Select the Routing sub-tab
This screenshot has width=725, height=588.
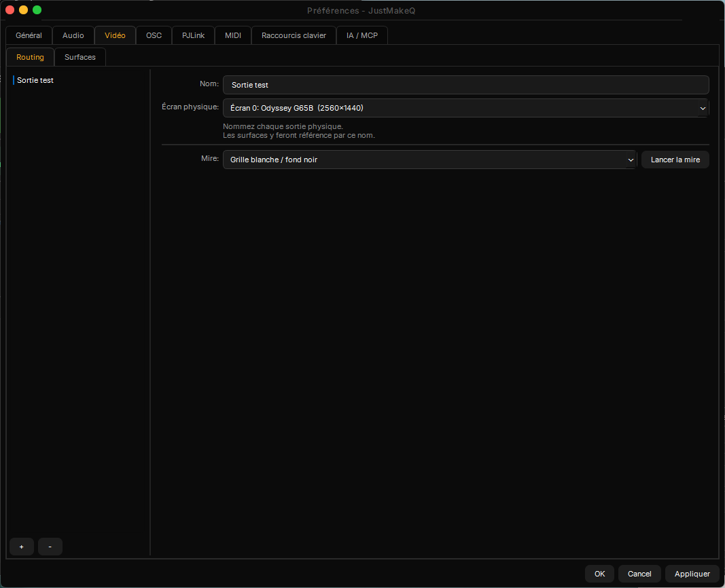click(30, 57)
